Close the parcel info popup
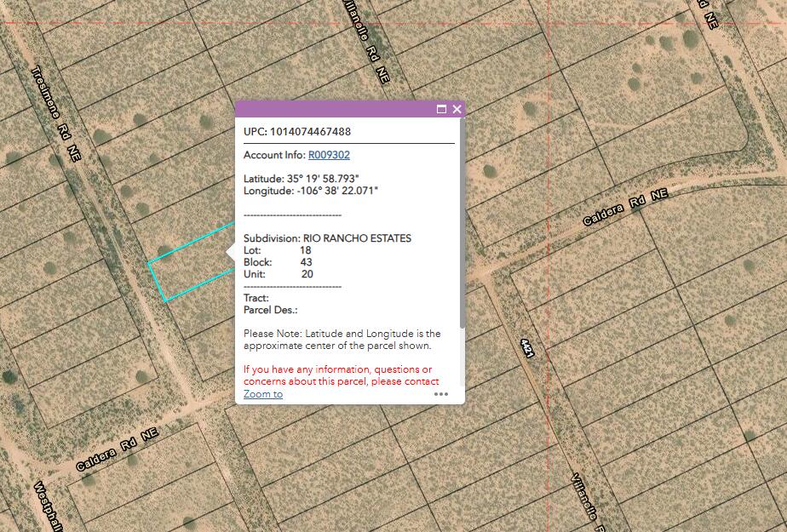This screenshot has width=787, height=532. pyautogui.click(x=457, y=109)
